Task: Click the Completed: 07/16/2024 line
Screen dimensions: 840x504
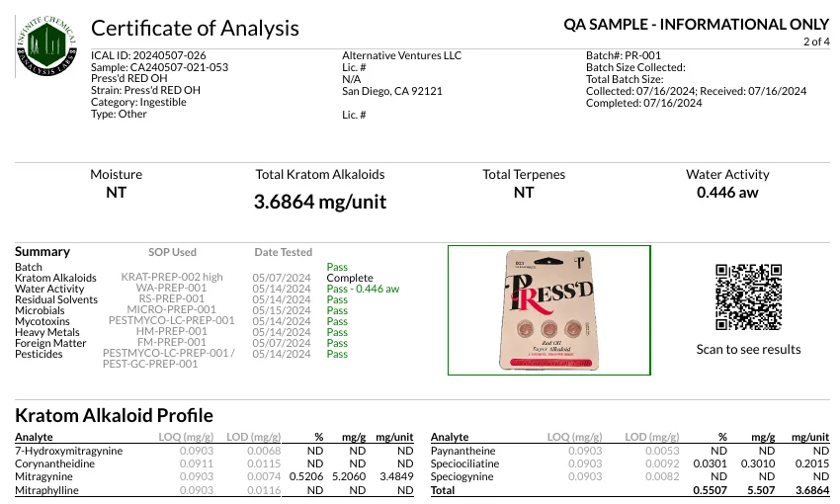Action: click(644, 103)
